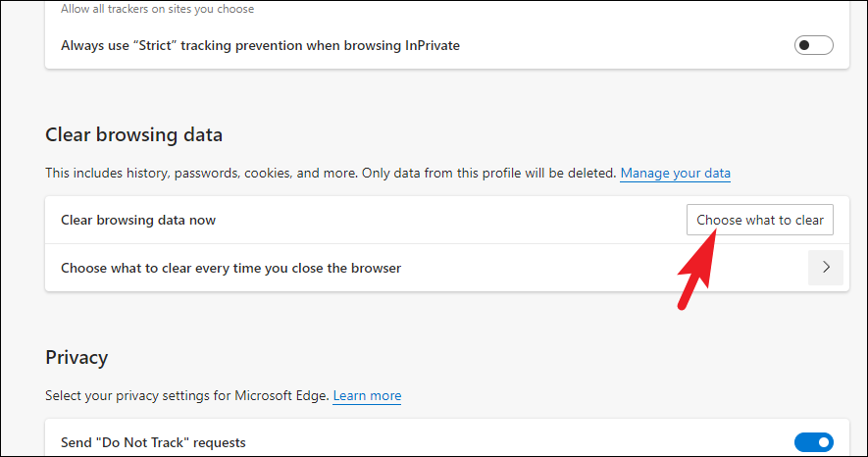Click the red arrow annotation
868x457 pixels.
pos(696,271)
